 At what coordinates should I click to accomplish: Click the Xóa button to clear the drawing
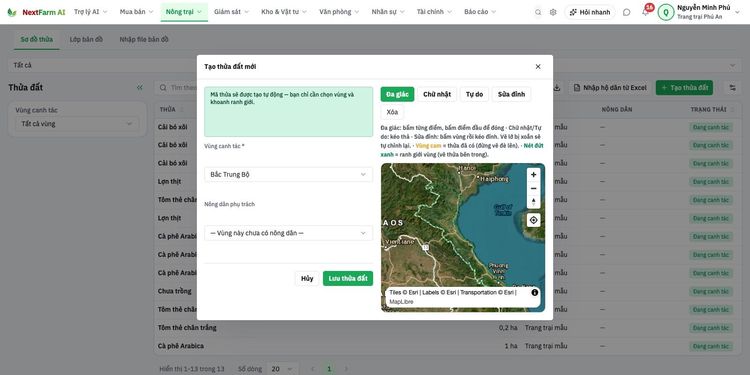point(392,112)
